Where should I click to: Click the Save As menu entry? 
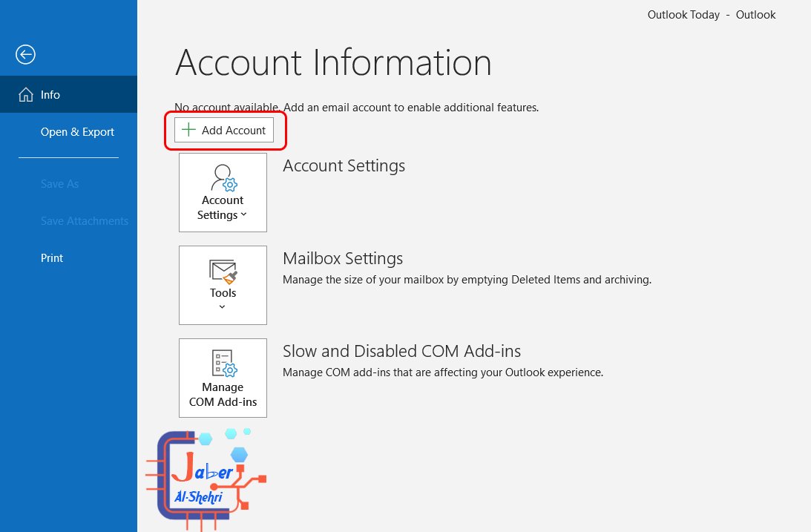[x=68, y=183]
